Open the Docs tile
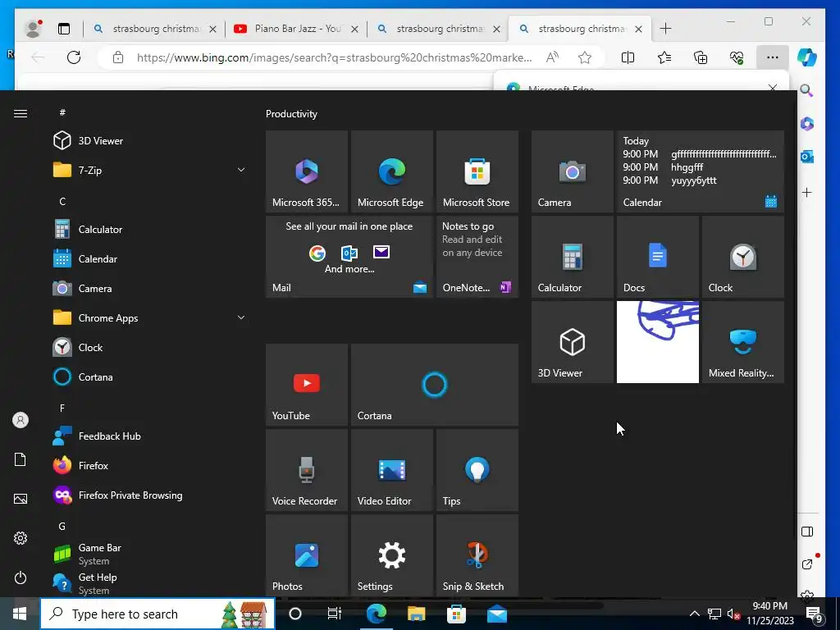The image size is (840, 630). tap(657, 257)
